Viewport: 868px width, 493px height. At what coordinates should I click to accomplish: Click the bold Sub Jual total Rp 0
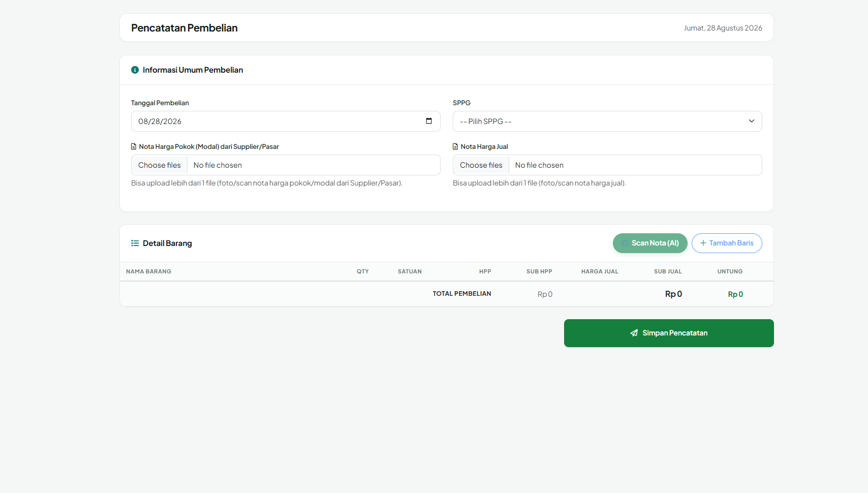673,294
